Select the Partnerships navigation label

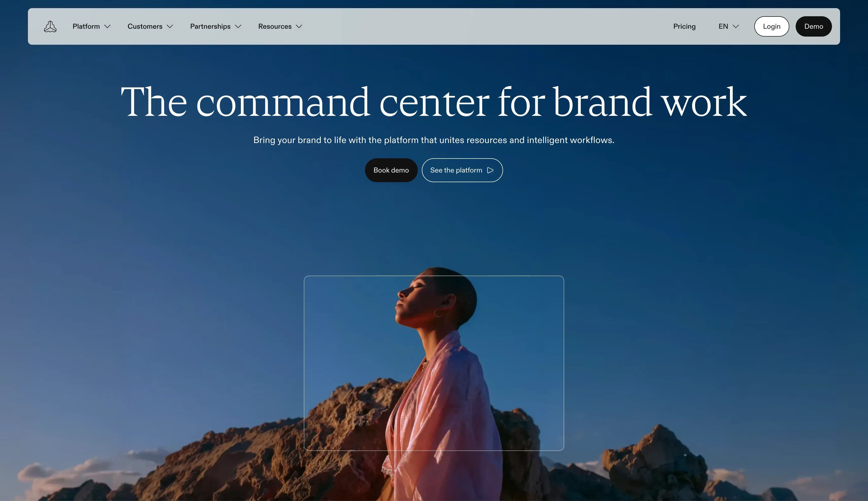point(210,26)
